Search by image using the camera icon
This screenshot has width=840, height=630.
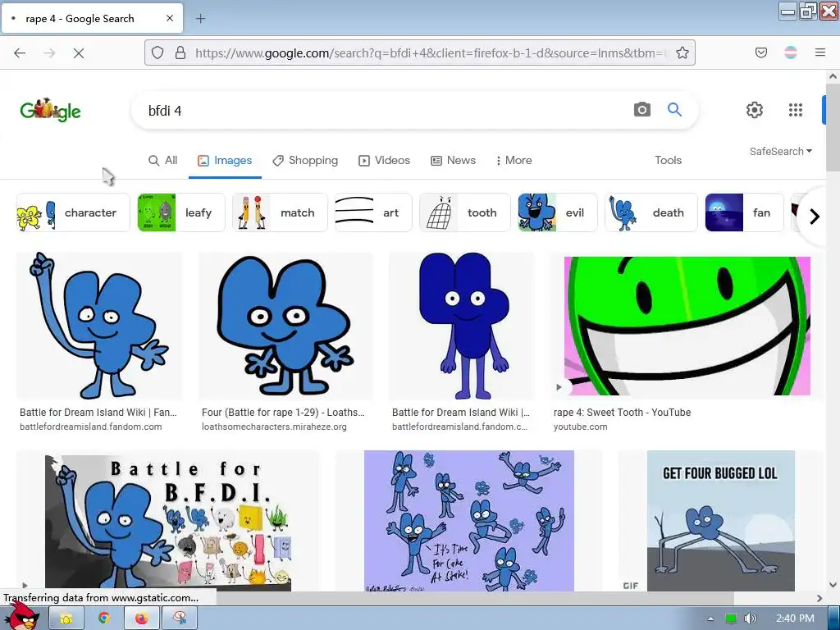[x=641, y=110]
